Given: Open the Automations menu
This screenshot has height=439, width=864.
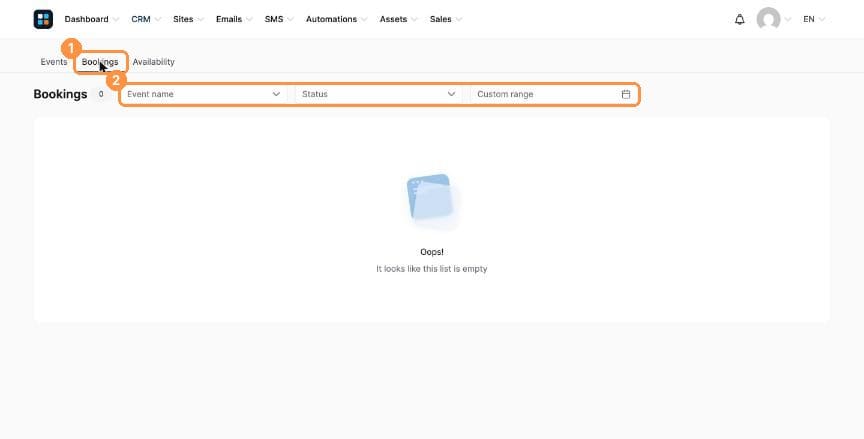Looking at the screenshot, I should [x=336, y=19].
